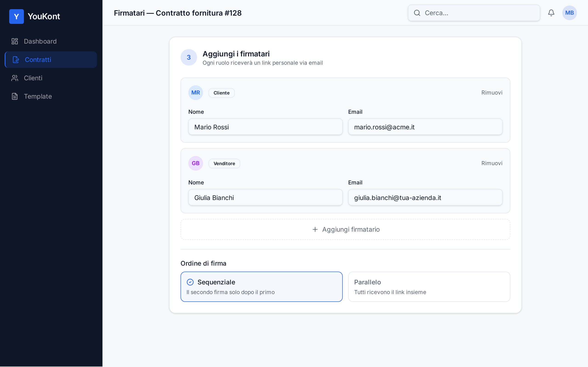Screen dimensions: 588x367
Task: Click the Dashboard grid icon in sidebar
Action: [x=15, y=41]
